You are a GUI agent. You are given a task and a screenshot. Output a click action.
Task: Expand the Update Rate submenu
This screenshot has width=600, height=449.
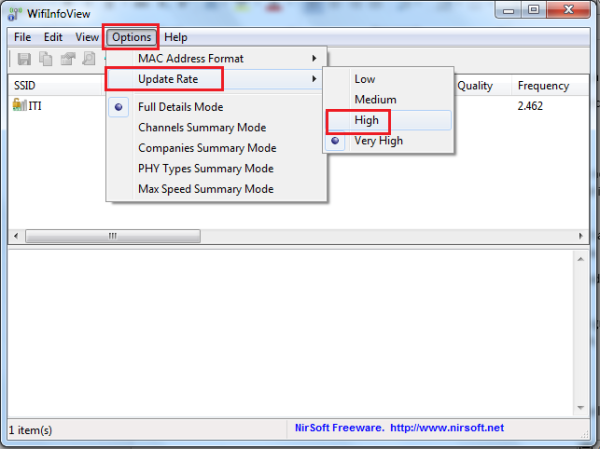[x=217, y=79]
